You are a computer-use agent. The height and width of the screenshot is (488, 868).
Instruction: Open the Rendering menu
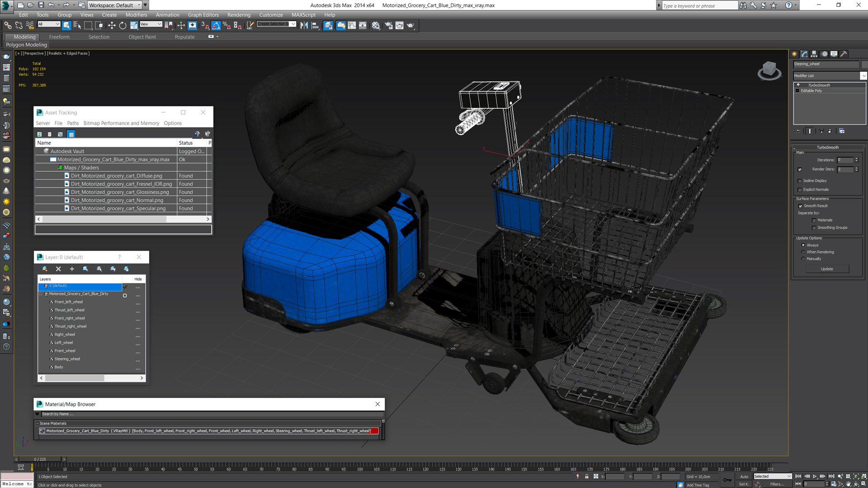(239, 15)
